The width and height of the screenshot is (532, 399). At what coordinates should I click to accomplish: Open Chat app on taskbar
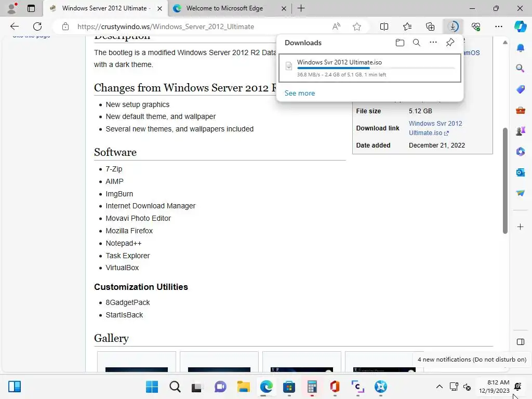coord(220,387)
